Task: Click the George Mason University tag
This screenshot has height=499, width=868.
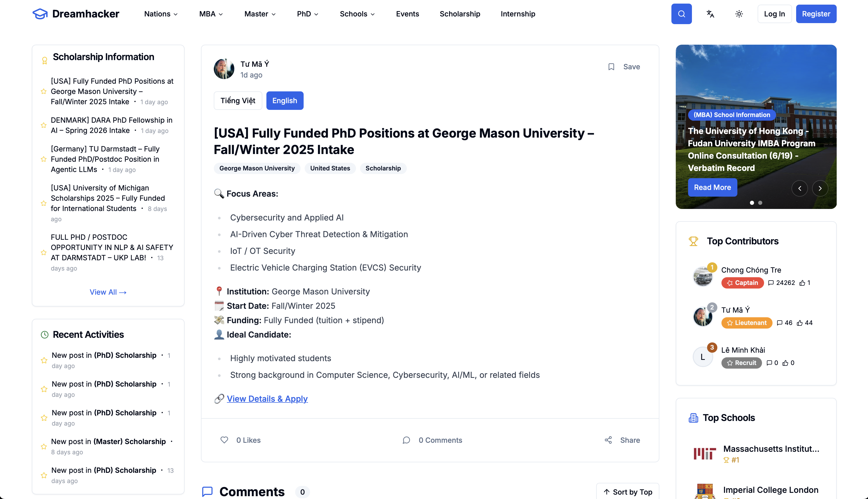Action: (x=257, y=168)
